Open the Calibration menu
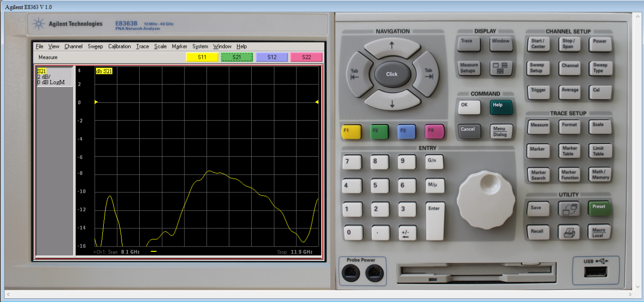Screen dimensions: 644x302 tap(120, 46)
